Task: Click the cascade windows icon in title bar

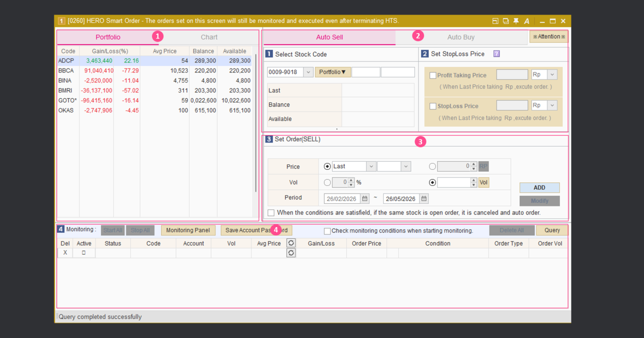Action: point(506,21)
